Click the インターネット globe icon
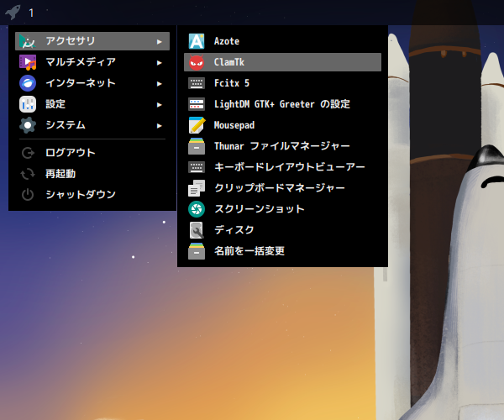This screenshot has width=504, height=420. 28,83
